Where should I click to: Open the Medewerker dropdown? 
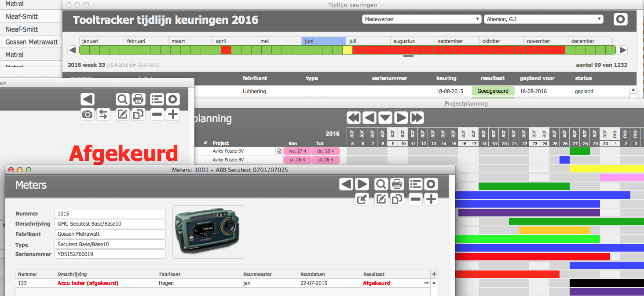[421, 19]
